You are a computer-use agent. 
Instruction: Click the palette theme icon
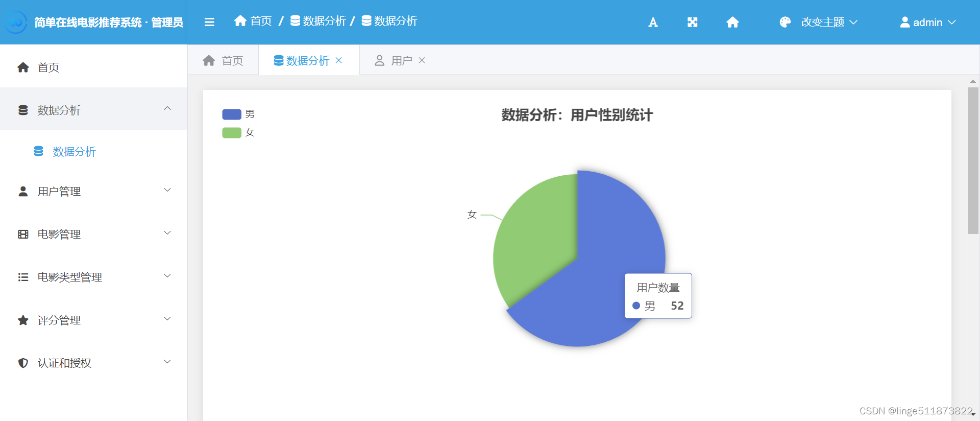pos(785,22)
